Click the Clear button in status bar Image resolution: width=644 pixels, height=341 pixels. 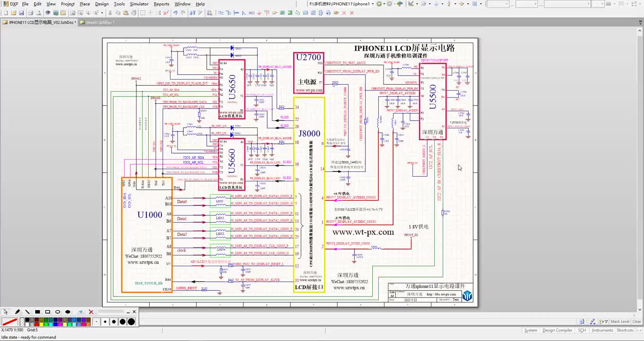[x=636, y=322]
